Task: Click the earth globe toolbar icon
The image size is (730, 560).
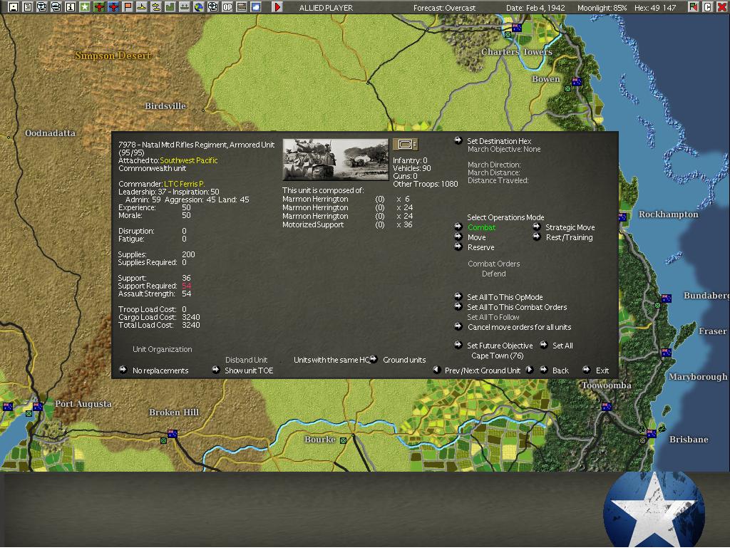Action: pyautogui.click(x=199, y=7)
